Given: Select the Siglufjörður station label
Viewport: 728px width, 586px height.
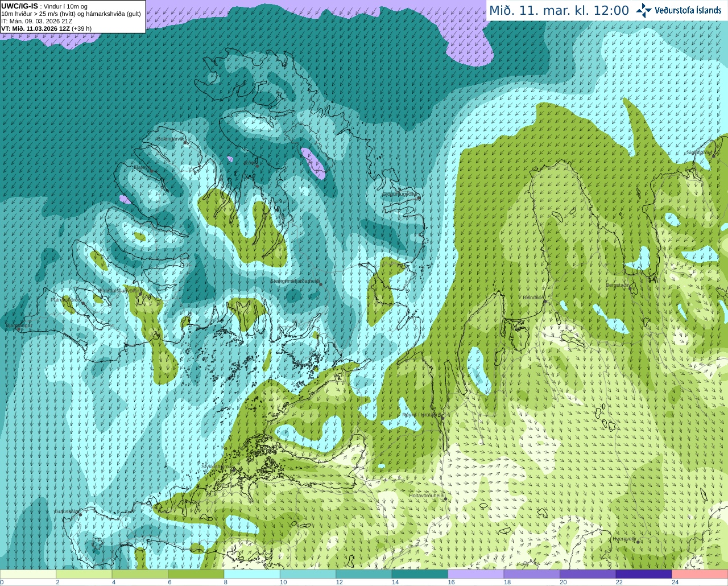Looking at the screenshot, I should [700, 152].
